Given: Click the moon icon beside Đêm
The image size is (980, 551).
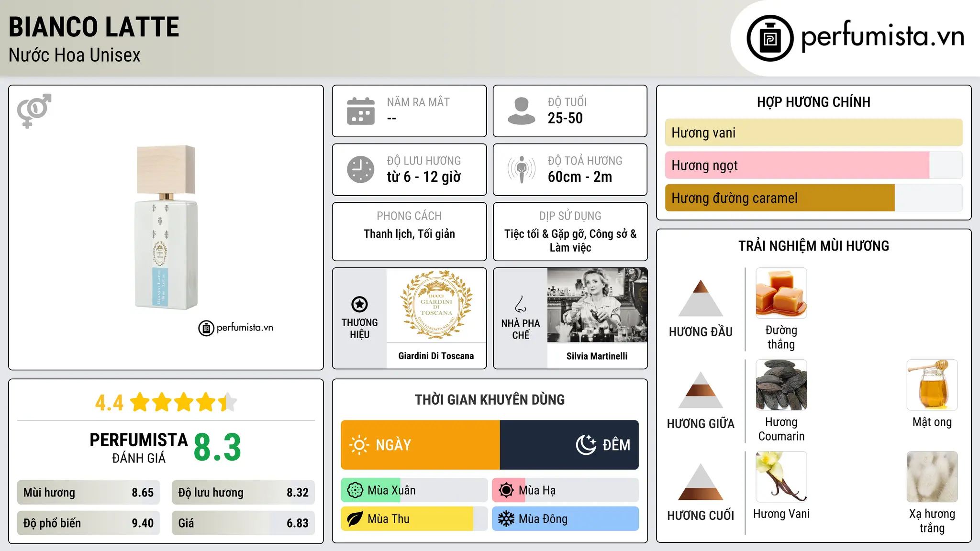Looking at the screenshot, I should 586,445.
